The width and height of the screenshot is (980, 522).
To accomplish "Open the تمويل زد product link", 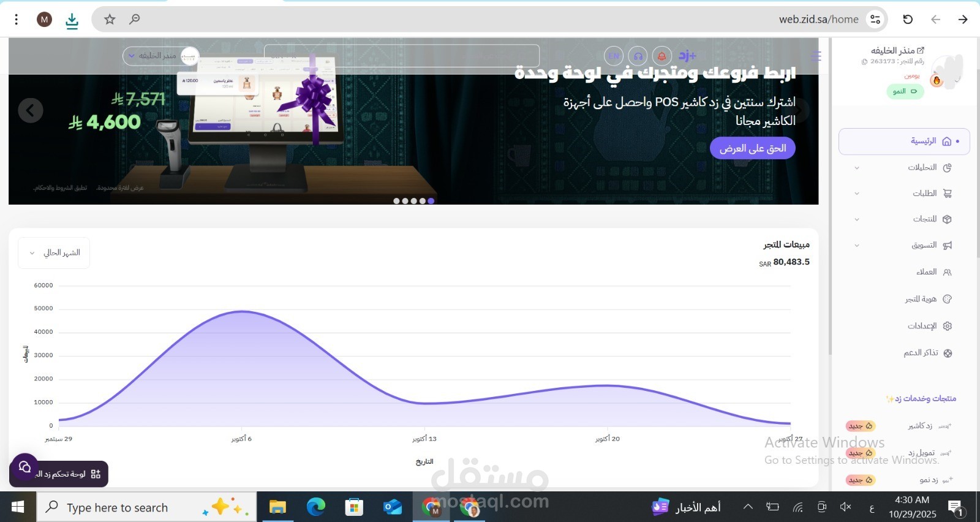I will pyautogui.click(x=922, y=453).
